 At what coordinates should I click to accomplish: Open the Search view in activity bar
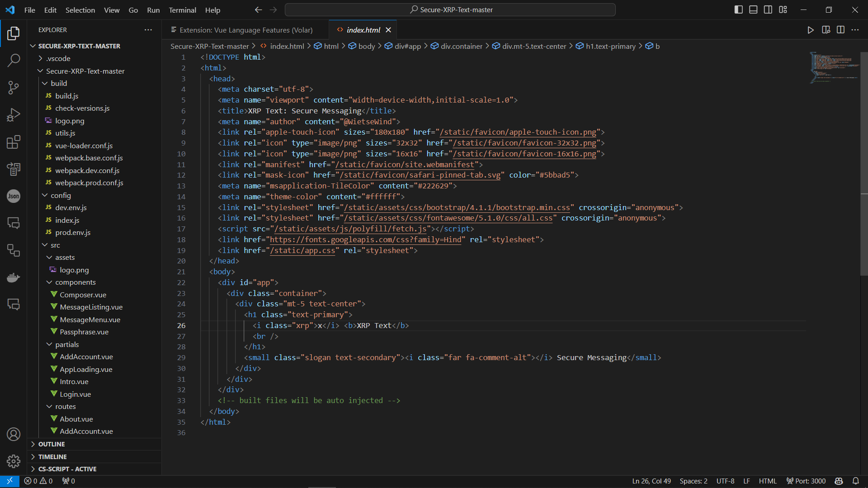click(x=14, y=60)
